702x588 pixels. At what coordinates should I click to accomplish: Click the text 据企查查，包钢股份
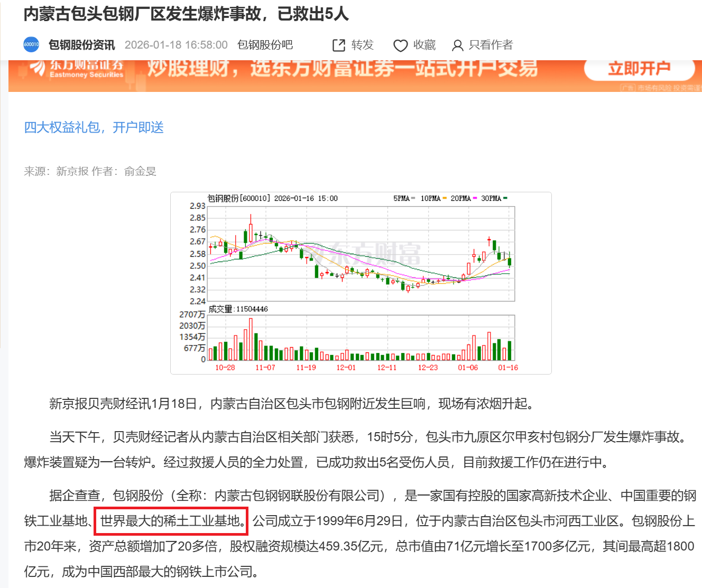(106, 496)
